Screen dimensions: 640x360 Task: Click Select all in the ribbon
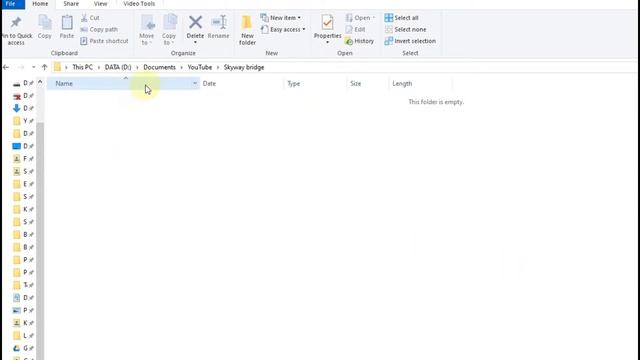[x=401, y=18]
